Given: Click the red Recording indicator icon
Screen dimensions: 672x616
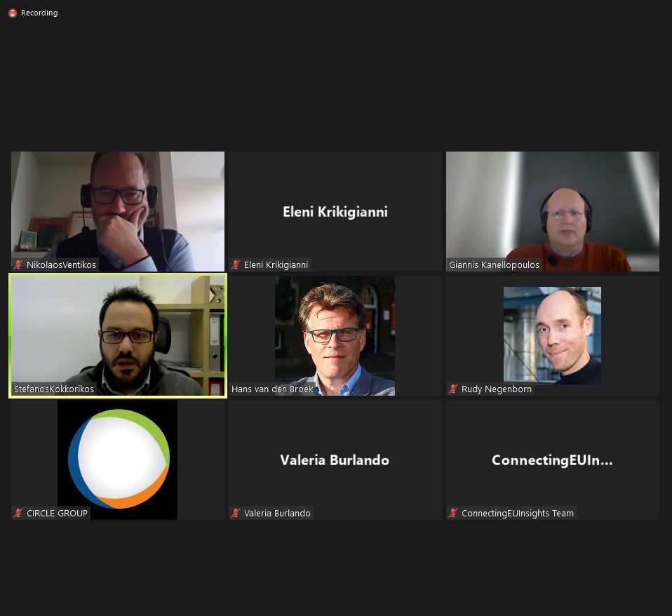Looking at the screenshot, I should 13,13.
